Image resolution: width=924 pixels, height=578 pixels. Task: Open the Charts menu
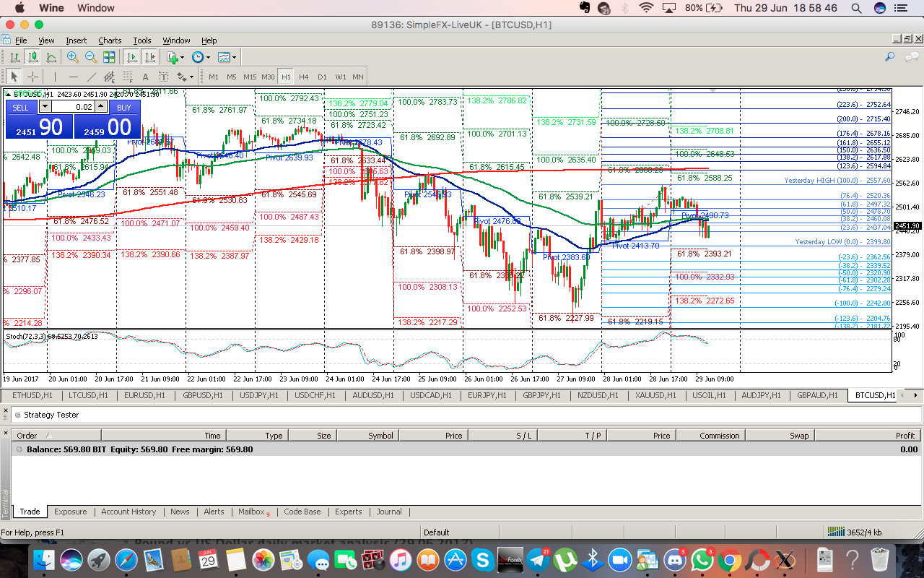tap(110, 40)
